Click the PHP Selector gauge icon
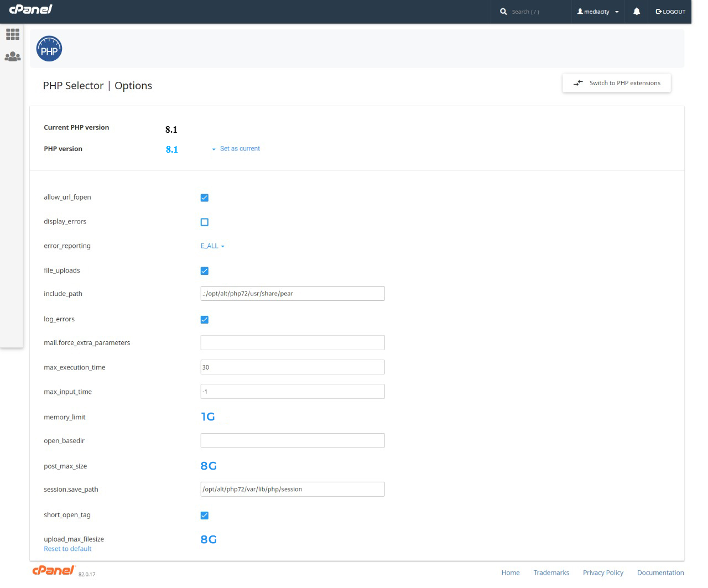This screenshot has height=588, width=708. coord(49,49)
